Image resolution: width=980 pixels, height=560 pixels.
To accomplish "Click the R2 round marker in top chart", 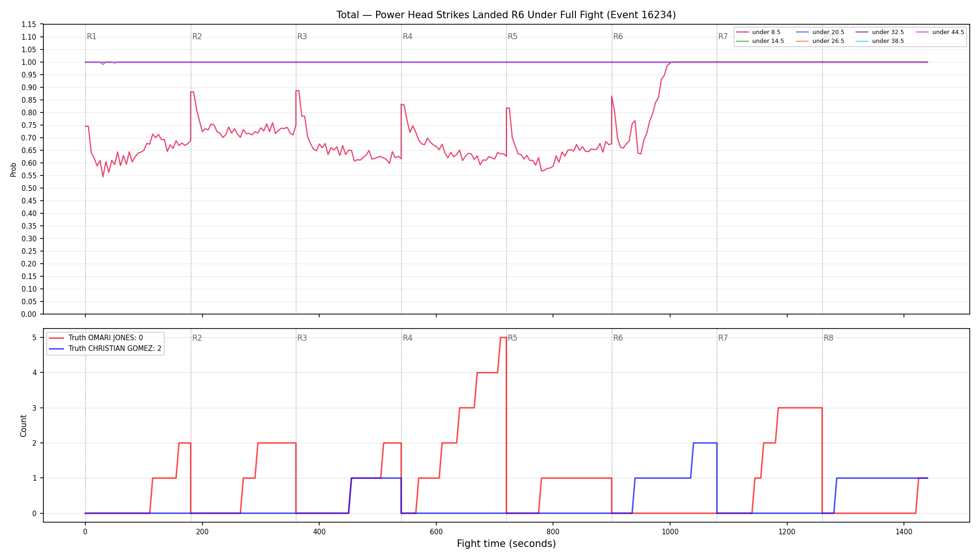I will (x=197, y=36).
